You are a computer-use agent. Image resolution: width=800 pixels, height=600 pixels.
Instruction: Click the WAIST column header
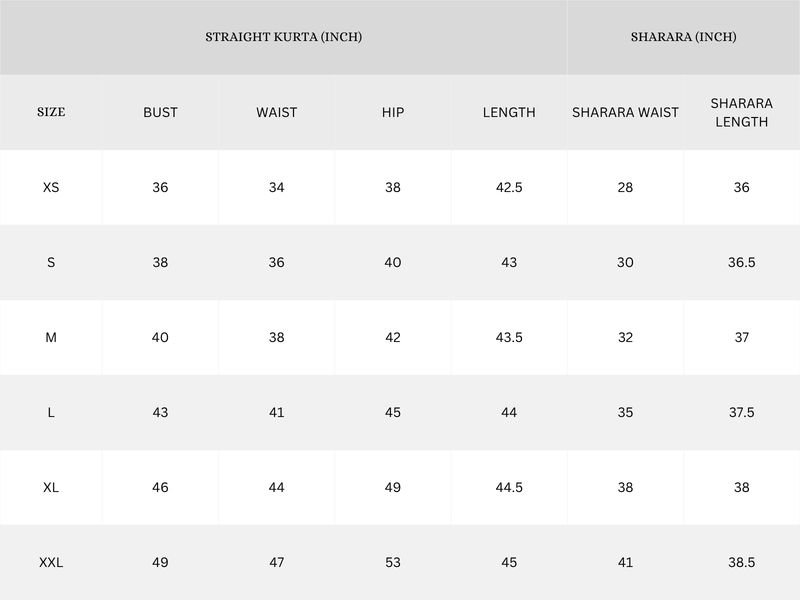[276, 112]
